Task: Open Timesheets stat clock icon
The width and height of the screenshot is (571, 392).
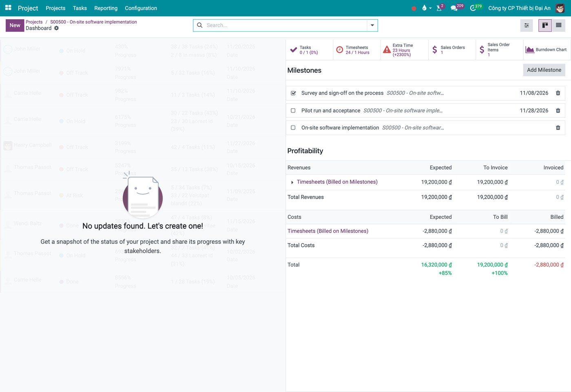Action: (x=357, y=50)
